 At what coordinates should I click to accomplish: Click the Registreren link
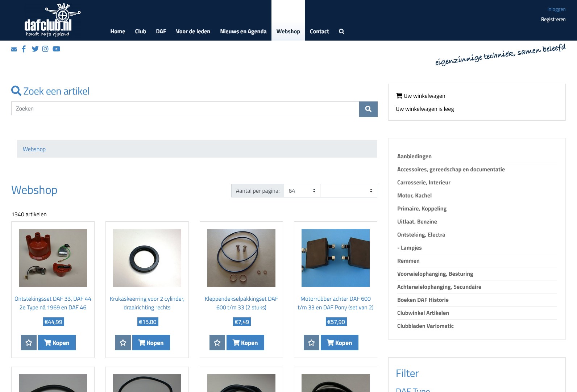click(553, 19)
